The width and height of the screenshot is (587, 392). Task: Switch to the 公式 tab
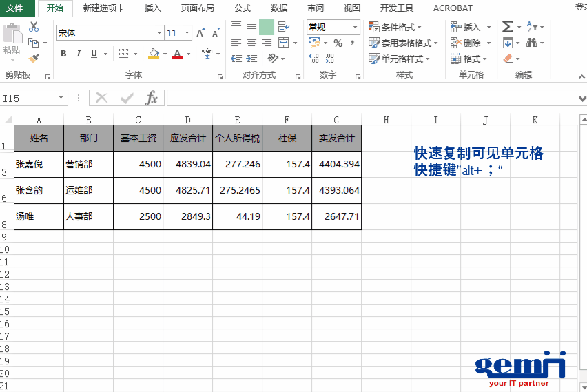click(243, 8)
